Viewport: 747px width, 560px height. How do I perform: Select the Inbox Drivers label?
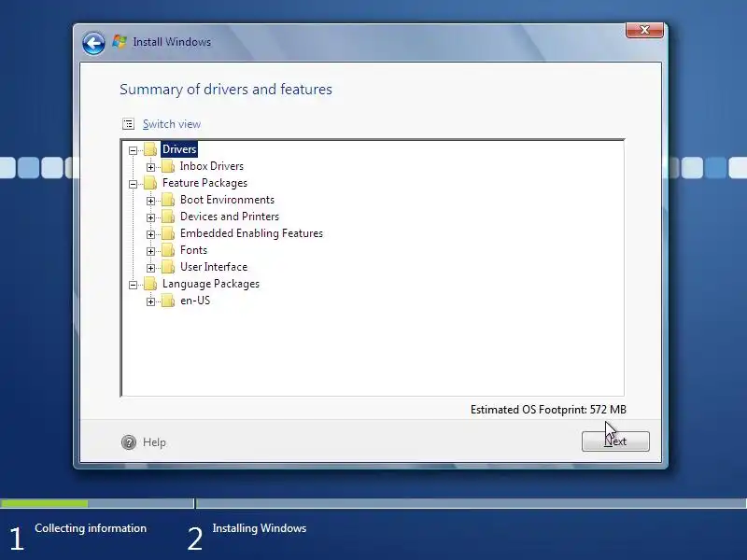[x=212, y=166]
